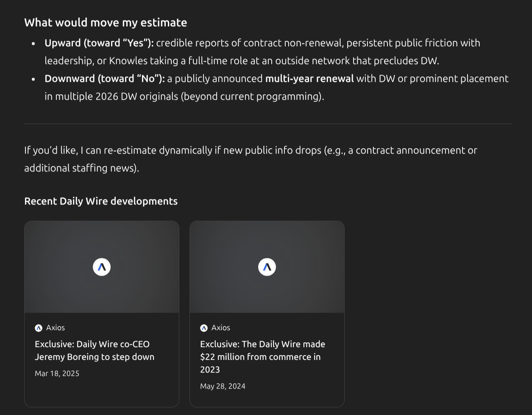Click the large Axios logo in the Jeremy Boreing card
This screenshot has width=532, height=415.
click(x=102, y=267)
